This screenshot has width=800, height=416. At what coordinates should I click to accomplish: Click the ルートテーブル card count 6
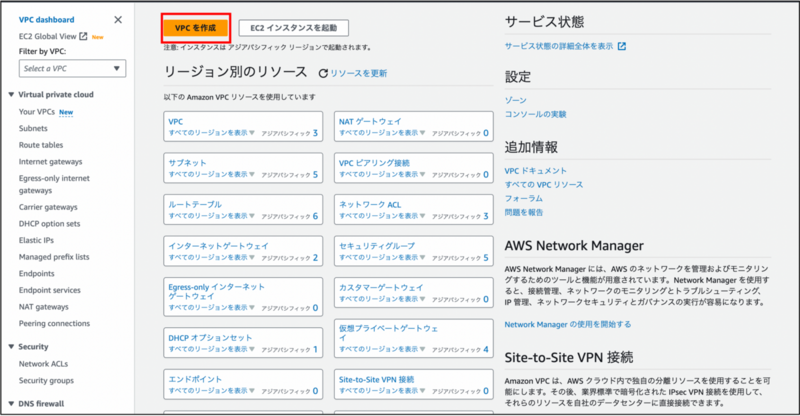click(315, 216)
